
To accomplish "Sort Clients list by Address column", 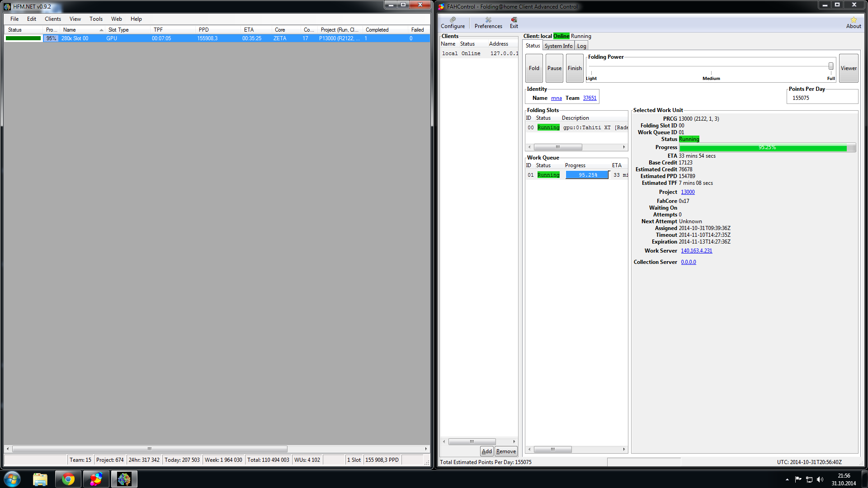I will [502, 44].
